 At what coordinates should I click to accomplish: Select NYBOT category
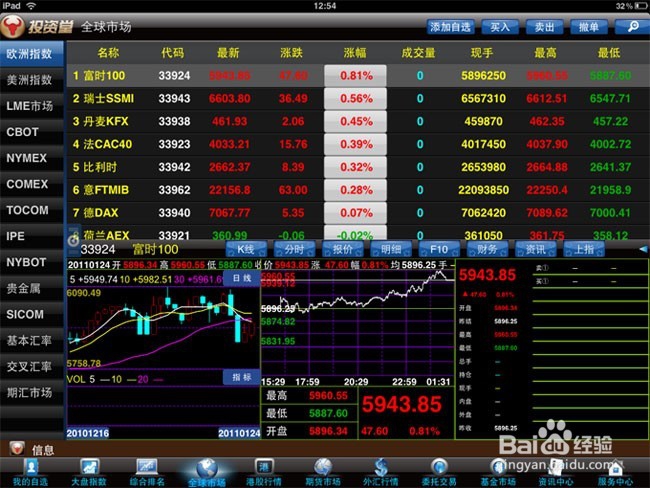point(32,262)
